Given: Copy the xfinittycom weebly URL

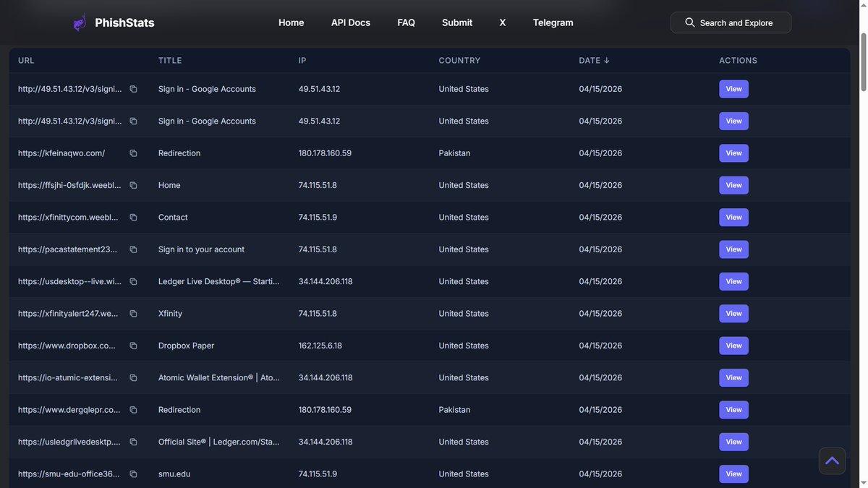Looking at the screenshot, I should (x=133, y=217).
